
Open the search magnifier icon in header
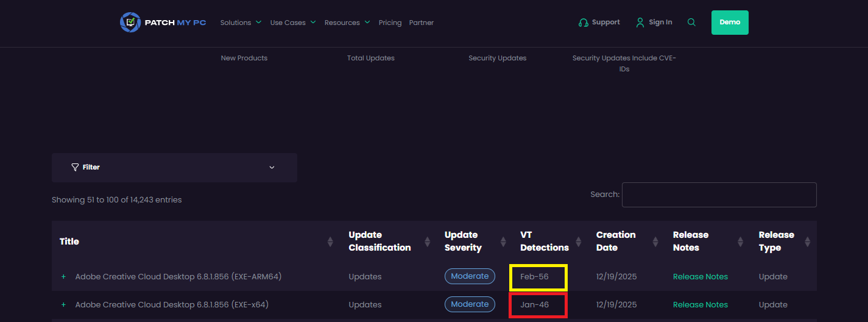691,23
